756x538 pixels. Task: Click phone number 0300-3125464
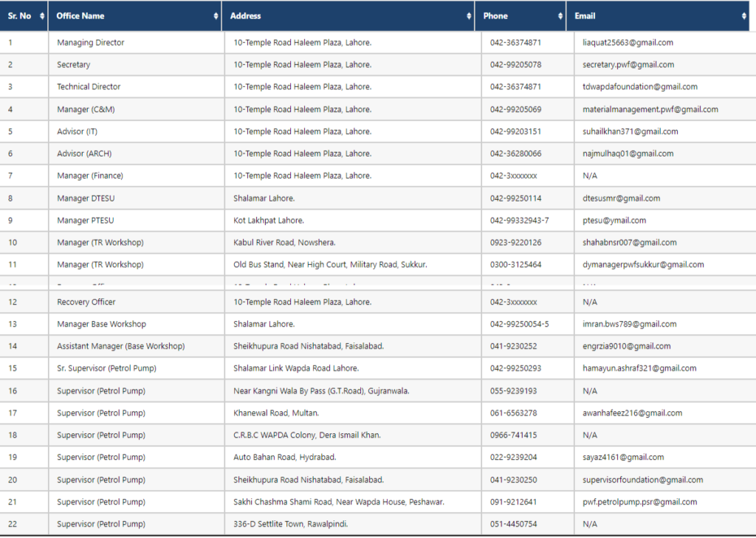click(515, 265)
